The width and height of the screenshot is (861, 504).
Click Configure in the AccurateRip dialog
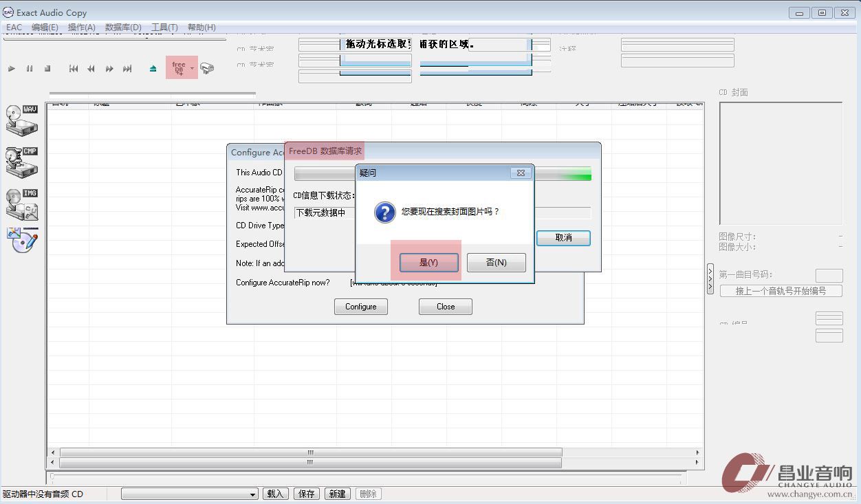tap(361, 307)
